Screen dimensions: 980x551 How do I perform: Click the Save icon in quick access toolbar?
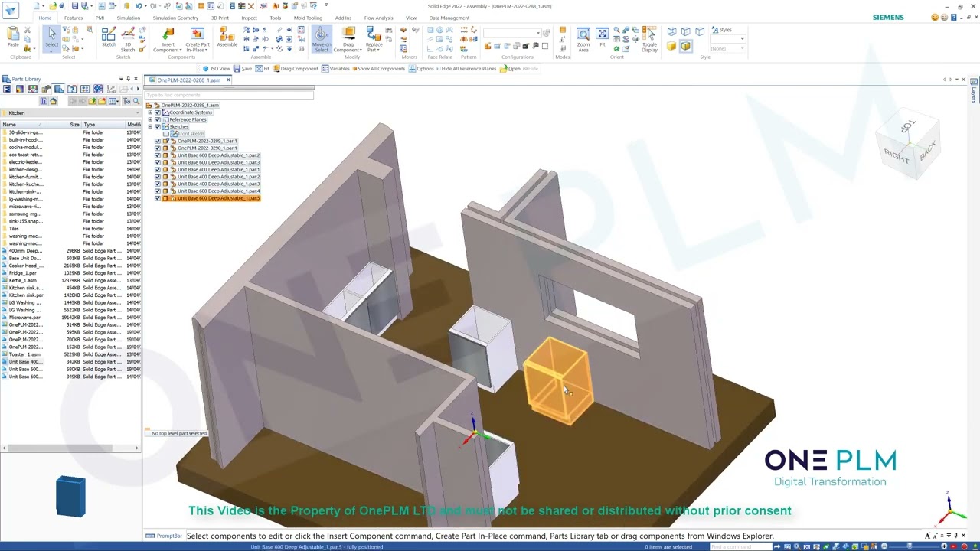click(x=75, y=6)
